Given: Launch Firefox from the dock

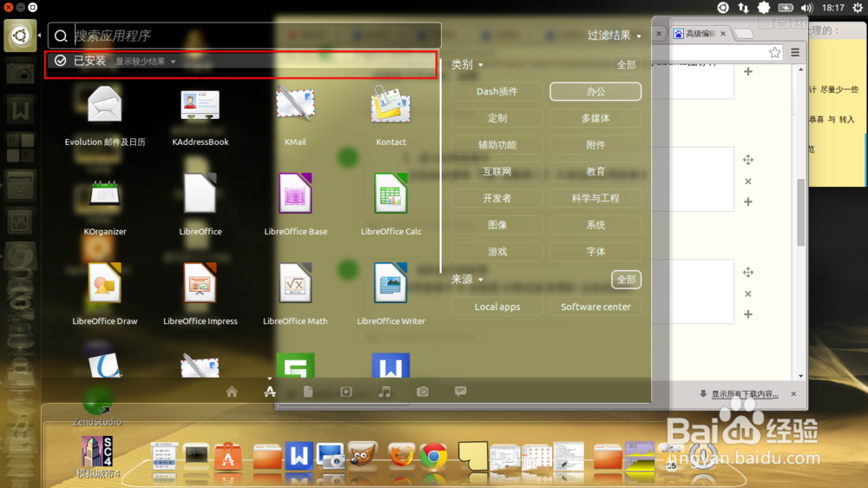Looking at the screenshot, I should pos(401,457).
